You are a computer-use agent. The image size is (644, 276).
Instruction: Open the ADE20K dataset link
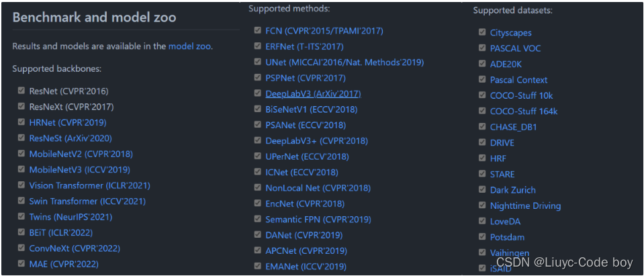coord(506,64)
